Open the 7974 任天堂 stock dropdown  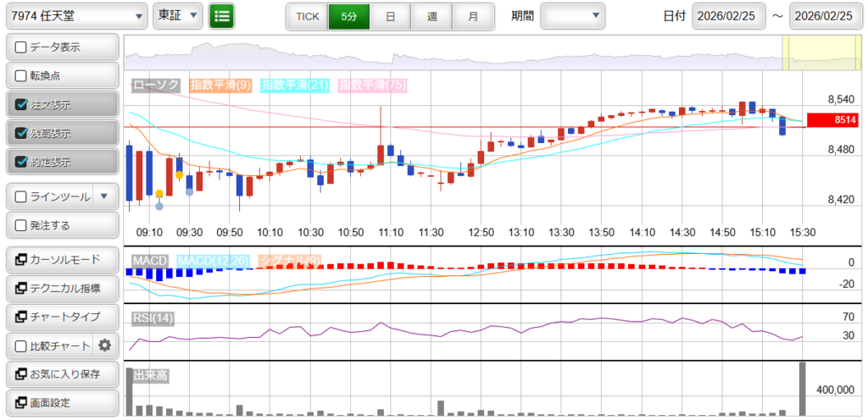[77, 15]
